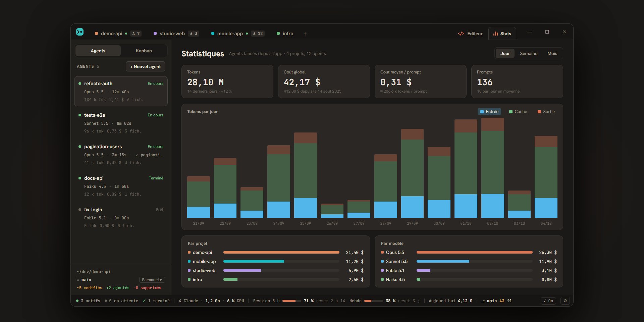Click 'Aujourd'hui 4,12 $' in status bar
644x322 pixels.
pos(450,301)
